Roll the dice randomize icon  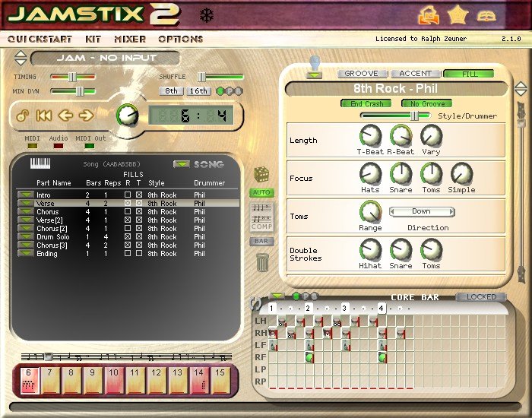pyautogui.click(x=261, y=174)
